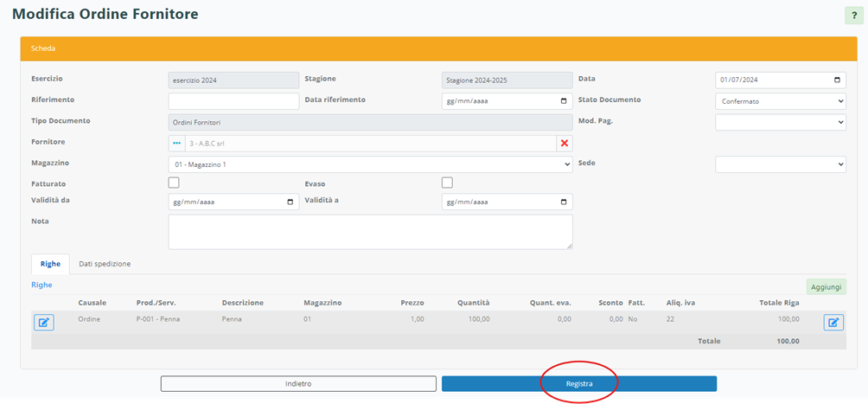This screenshot has height=404, width=868.
Task: Open the calendar picker for Data field
Action: tap(836, 80)
